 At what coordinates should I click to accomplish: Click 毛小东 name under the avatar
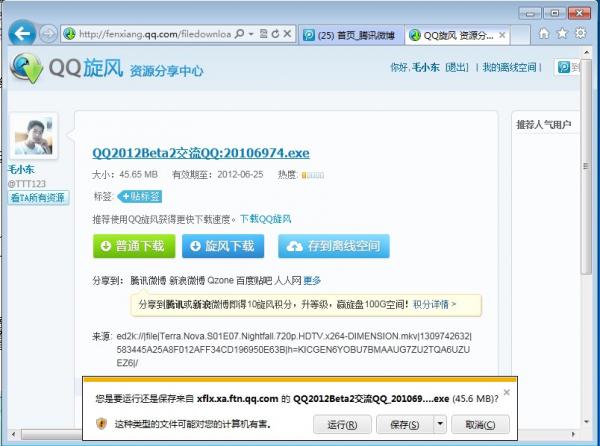point(21,169)
